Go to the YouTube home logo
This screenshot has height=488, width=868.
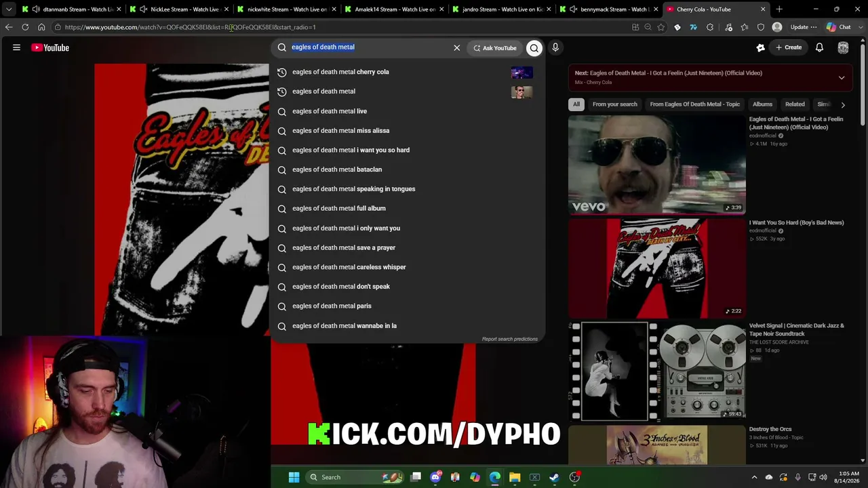[x=50, y=47]
